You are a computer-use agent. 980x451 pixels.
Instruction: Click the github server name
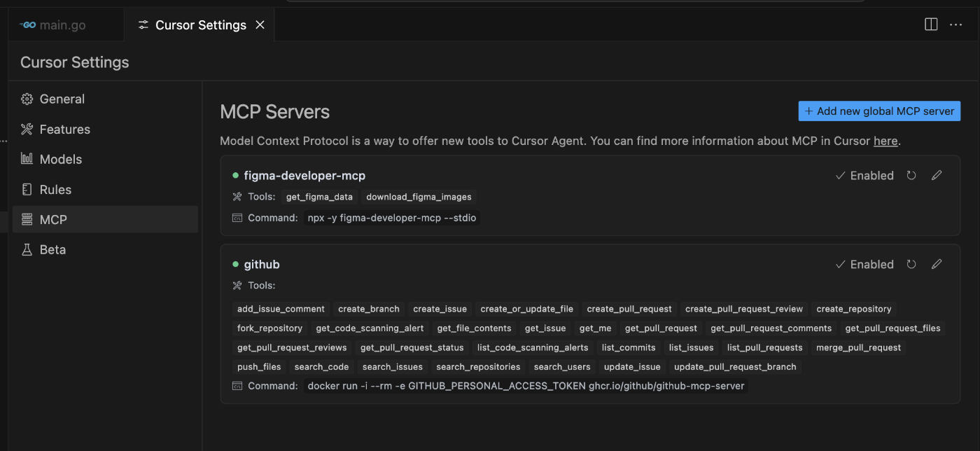point(262,265)
